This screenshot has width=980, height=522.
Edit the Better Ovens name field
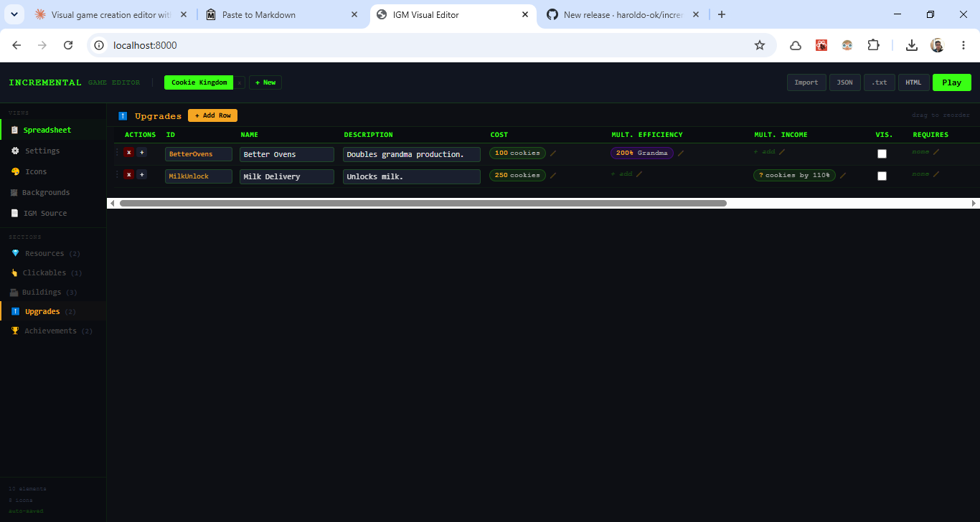point(287,154)
